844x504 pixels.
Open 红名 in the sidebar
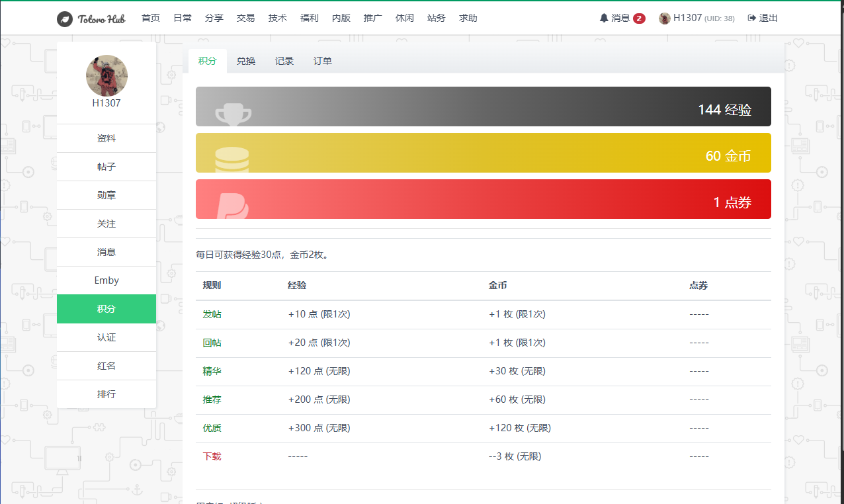(x=106, y=366)
